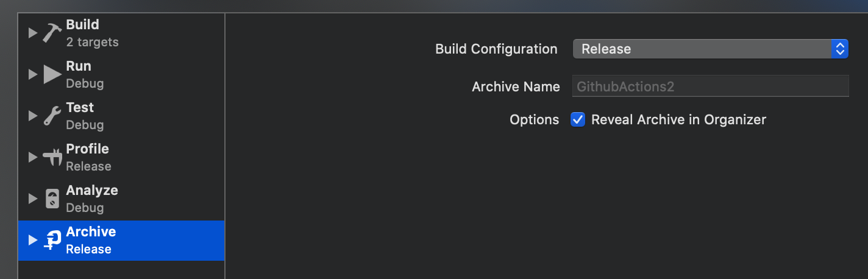868x279 pixels.
Task: Click the Run play triangle icon
Action: (x=52, y=74)
